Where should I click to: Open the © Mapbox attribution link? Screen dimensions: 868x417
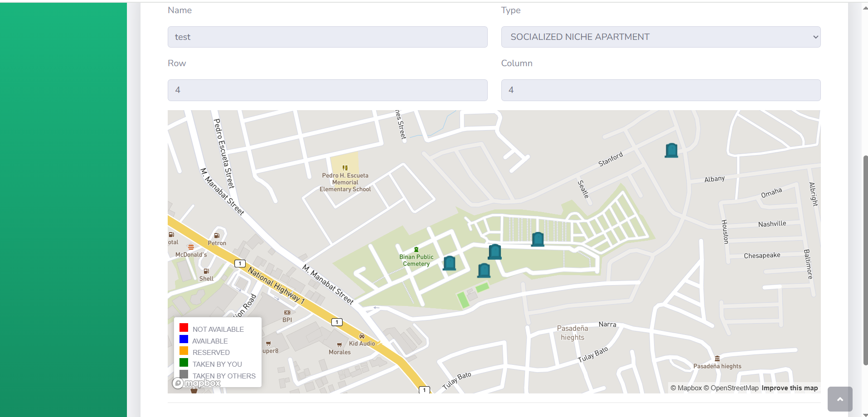(x=686, y=388)
